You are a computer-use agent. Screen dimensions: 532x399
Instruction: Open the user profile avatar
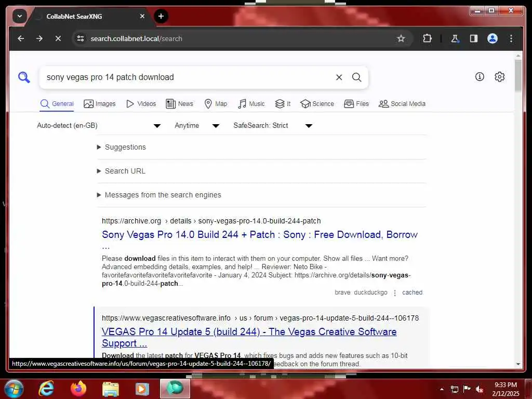coord(493,38)
